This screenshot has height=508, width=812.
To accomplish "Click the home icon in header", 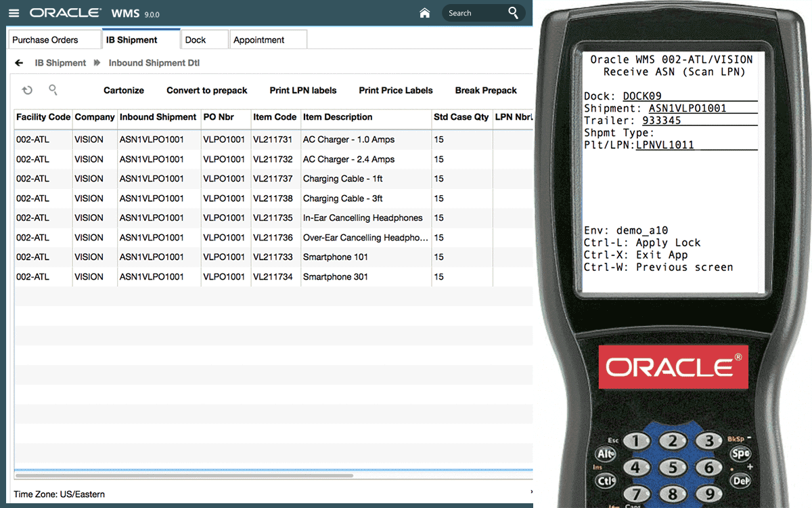I will point(425,13).
